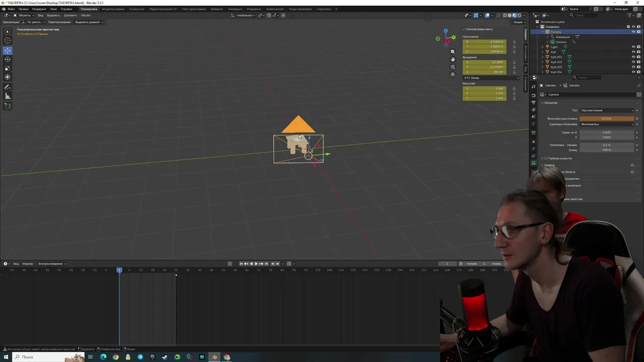This screenshot has width=644, height=362.
Task: Activate the Rotate tool
Action: click(8, 59)
